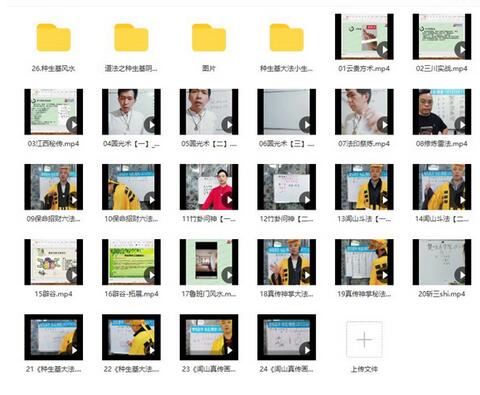Viewport: 480px width, 395px height.
Task: Click the play icon on 20斩三shi.mp4
Action: pos(461,275)
